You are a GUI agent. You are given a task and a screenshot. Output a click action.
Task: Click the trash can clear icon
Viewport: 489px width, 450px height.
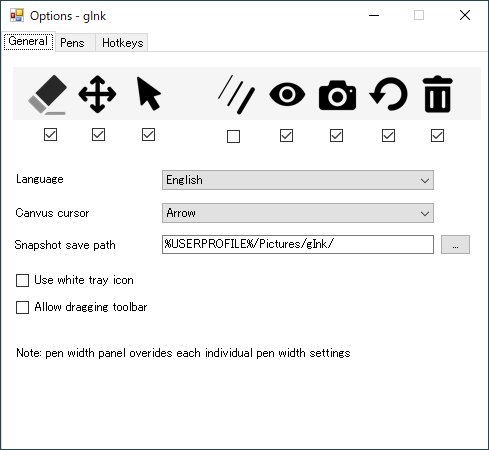coord(437,94)
